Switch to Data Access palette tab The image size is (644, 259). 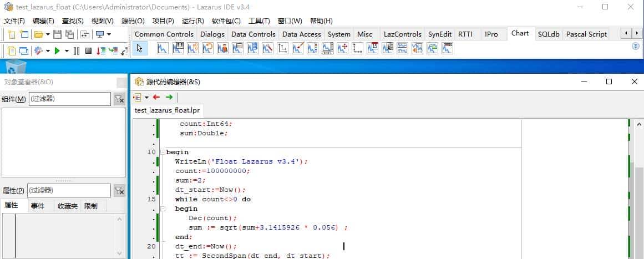pyautogui.click(x=301, y=34)
